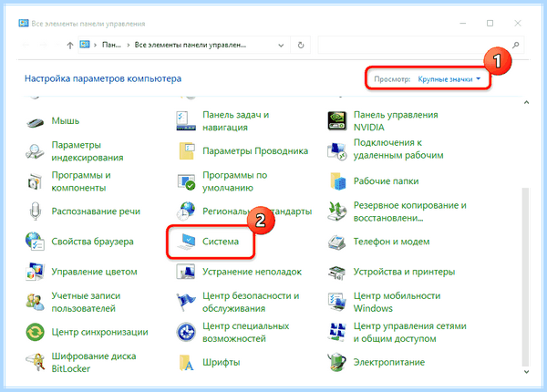Click the Управление цветом icon

tap(35, 272)
